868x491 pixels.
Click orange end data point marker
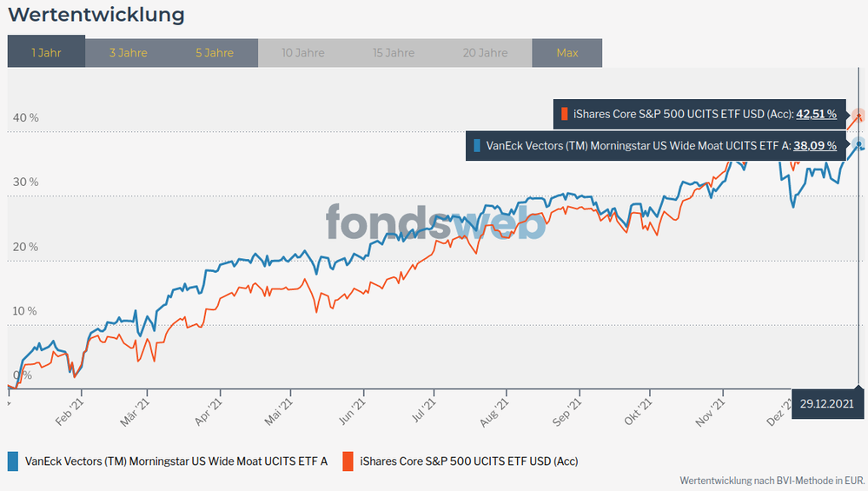(x=858, y=116)
